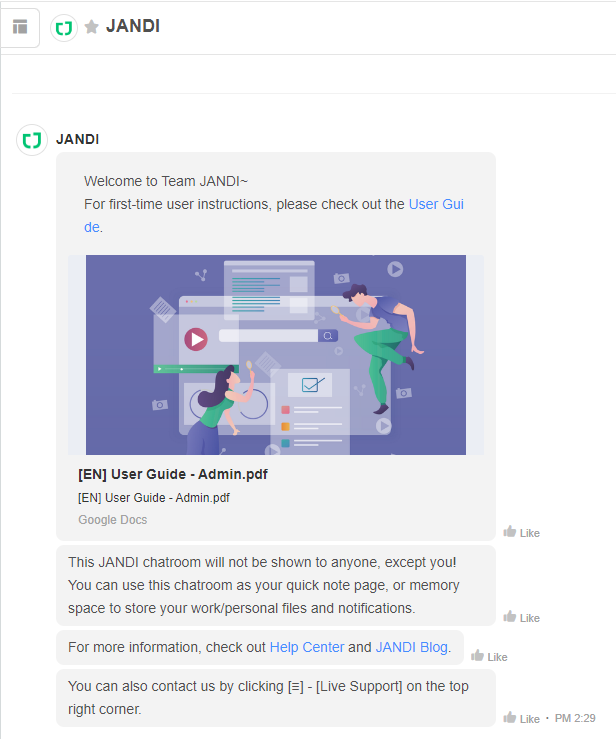Click the JANDI title in the header
The height and width of the screenshot is (739, 616).
133,26
